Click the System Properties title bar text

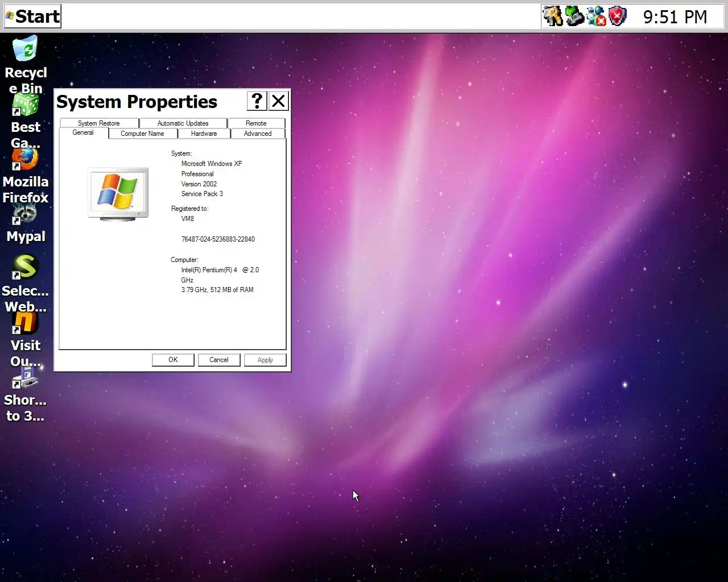(136, 102)
